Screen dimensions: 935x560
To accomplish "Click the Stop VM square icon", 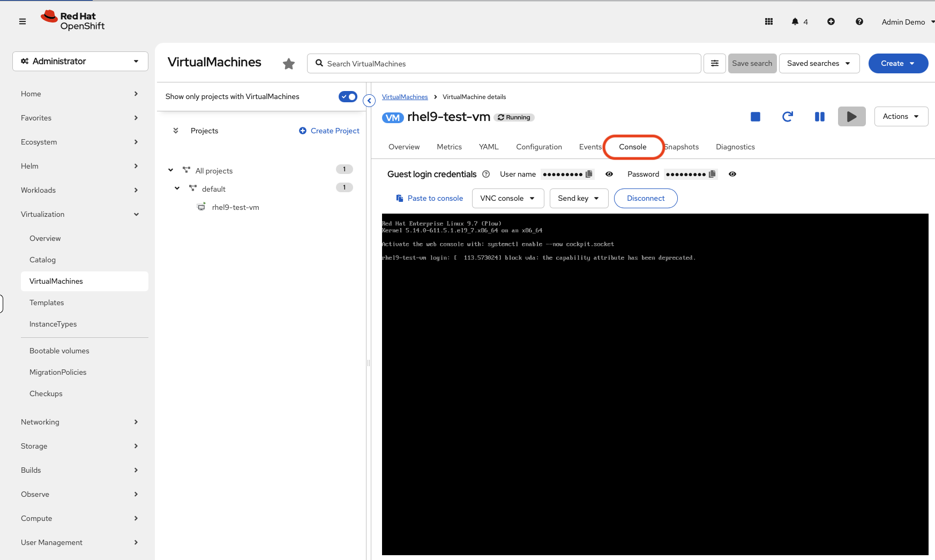I will (x=755, y=117).
